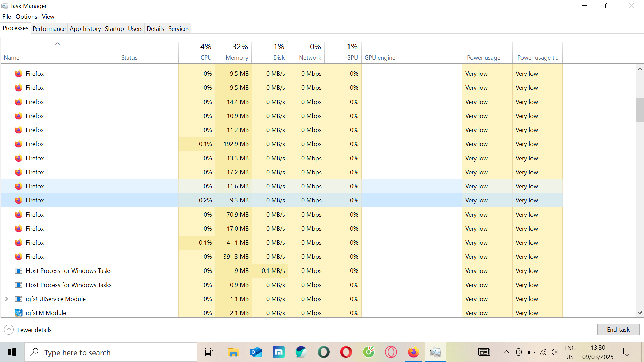644x362 pixels.
Task: Sort by the GPU column header
Action: 343,52
